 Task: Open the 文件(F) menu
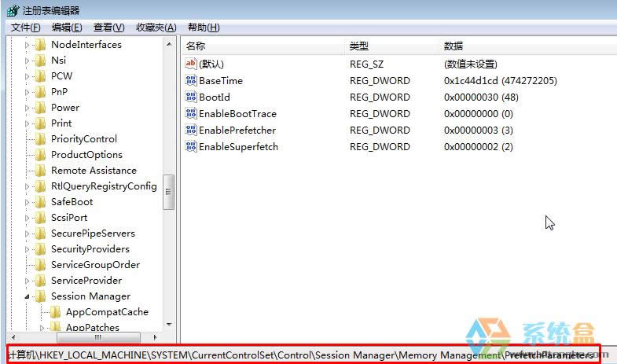click(x=25, y=28)
